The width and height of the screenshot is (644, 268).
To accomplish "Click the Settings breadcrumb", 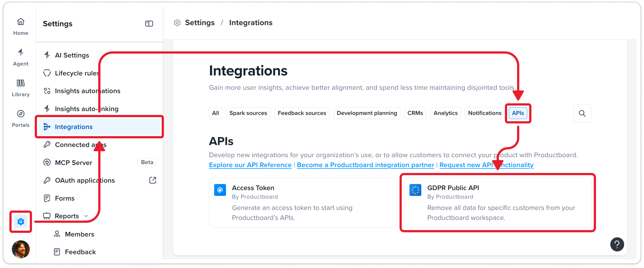I will (x=200, y=23).
